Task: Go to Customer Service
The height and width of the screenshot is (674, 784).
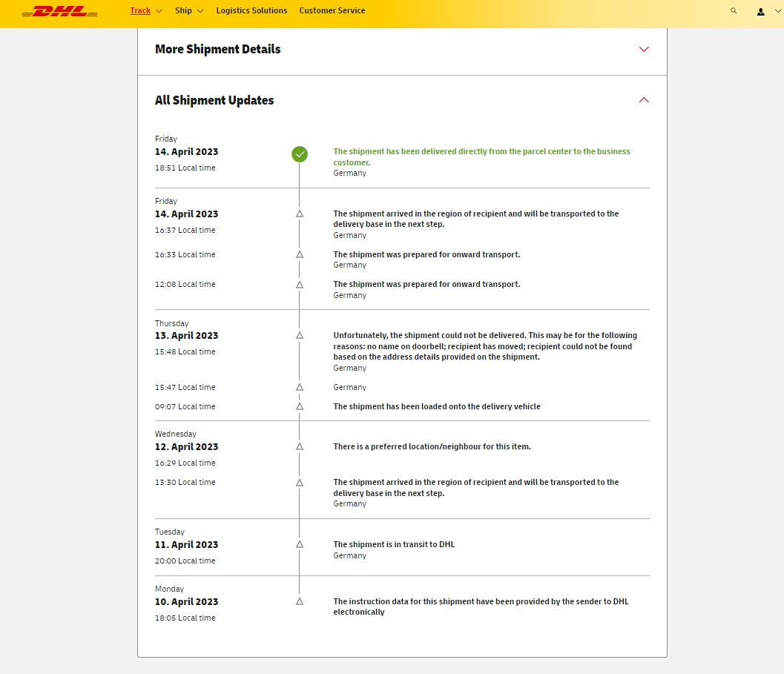Action: [x=332, y=11]
